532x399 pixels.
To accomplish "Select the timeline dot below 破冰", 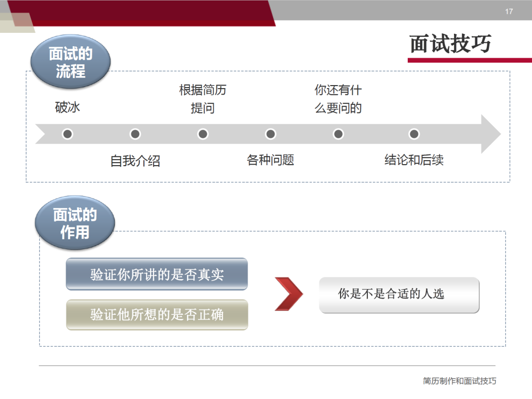I will click(68, 134).
